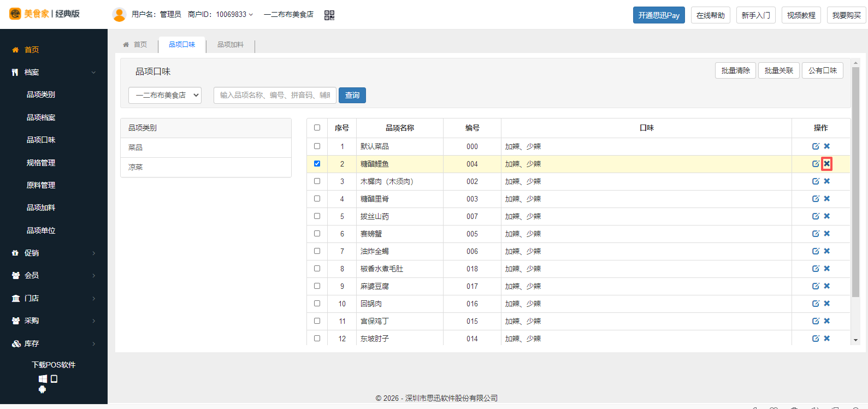Check the 油炸全蝎 row checkbox

[317, 251]
